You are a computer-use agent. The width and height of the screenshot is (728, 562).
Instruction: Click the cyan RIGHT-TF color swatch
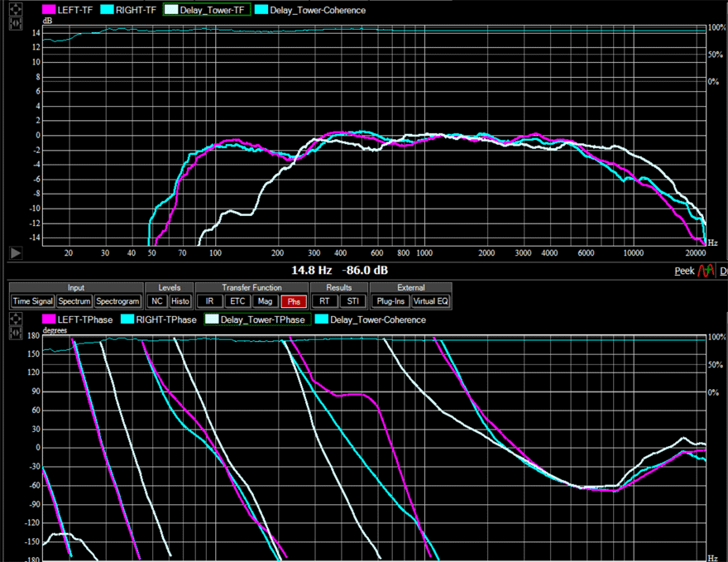point(107,10)
